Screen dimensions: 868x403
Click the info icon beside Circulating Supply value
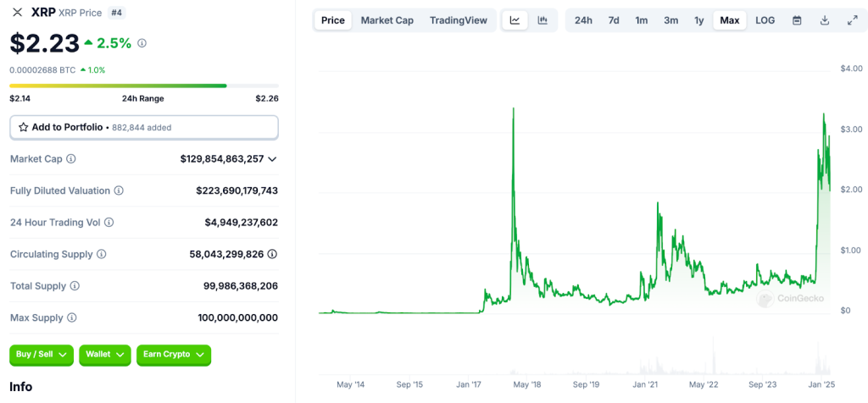click(x=272, y=254)
